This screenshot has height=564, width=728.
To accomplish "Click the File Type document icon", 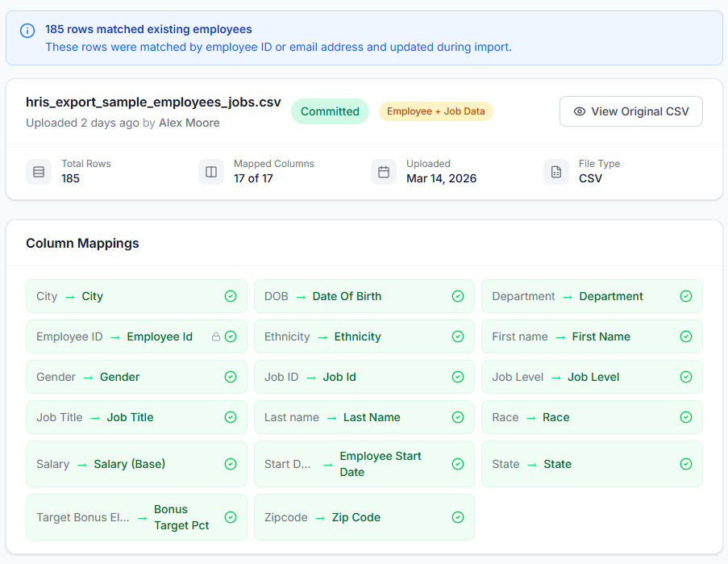I will coord(555,171).
